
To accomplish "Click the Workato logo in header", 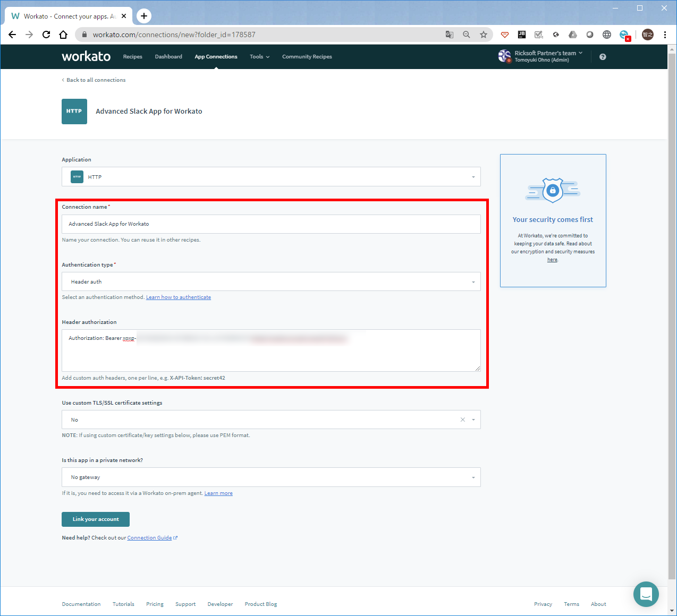I will click(x=86, y=56).
